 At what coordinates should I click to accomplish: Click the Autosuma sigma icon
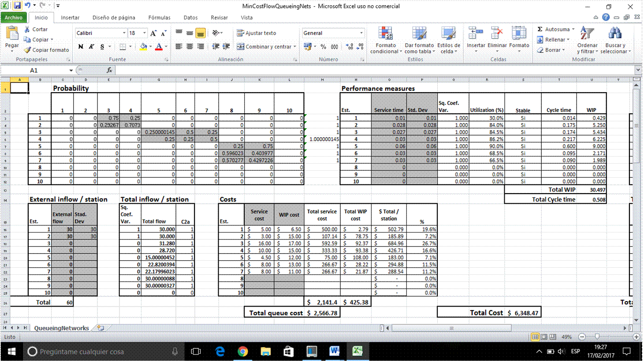tap(540, 29)
